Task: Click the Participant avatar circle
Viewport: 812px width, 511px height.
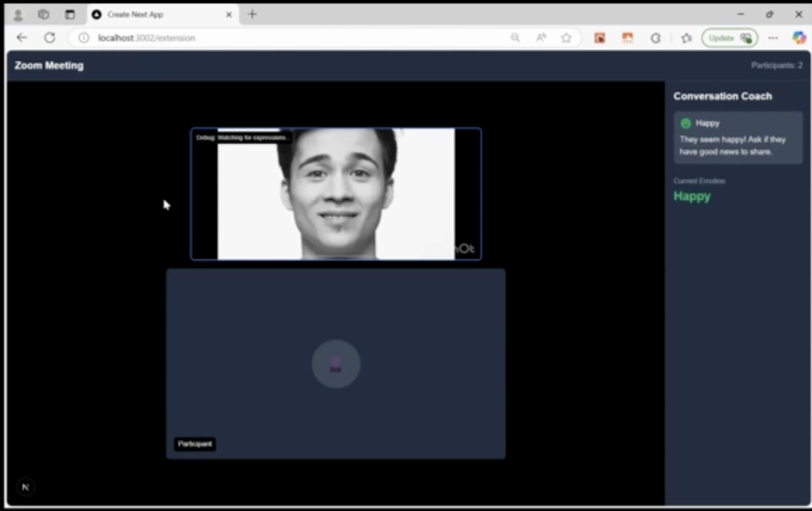Action: (x=336, y=364)
